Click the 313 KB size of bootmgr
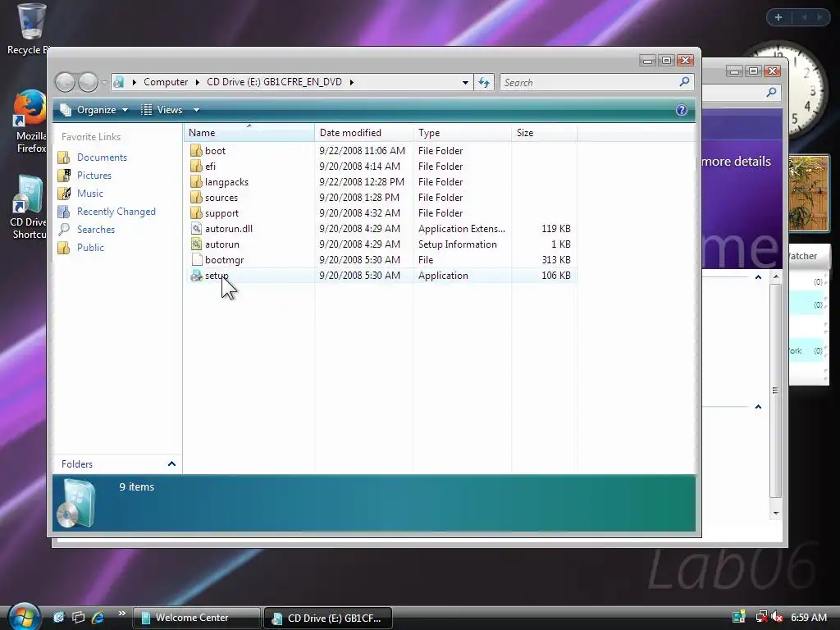 (x=555, y=259)
